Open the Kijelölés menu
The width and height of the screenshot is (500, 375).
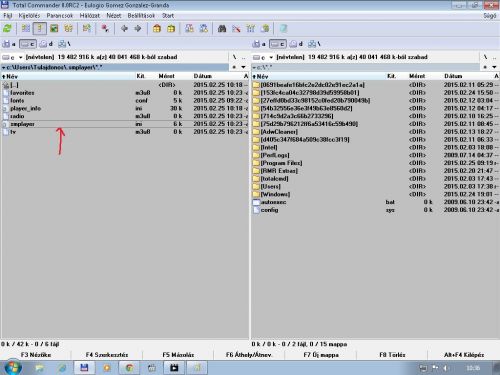[29, 16]
